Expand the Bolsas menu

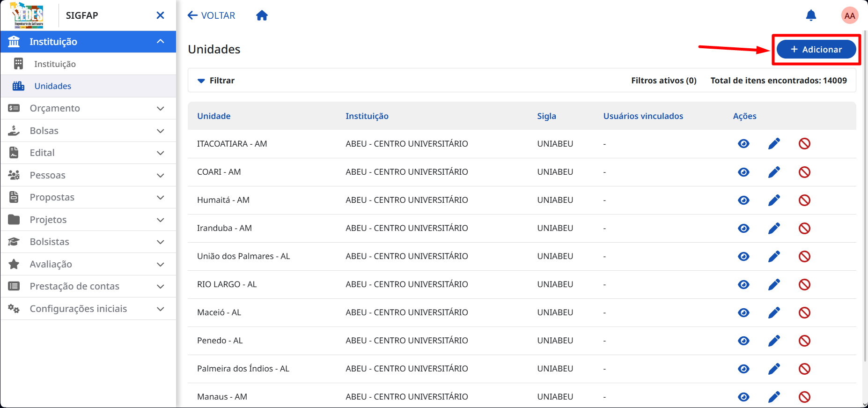(x=88, y=131)
